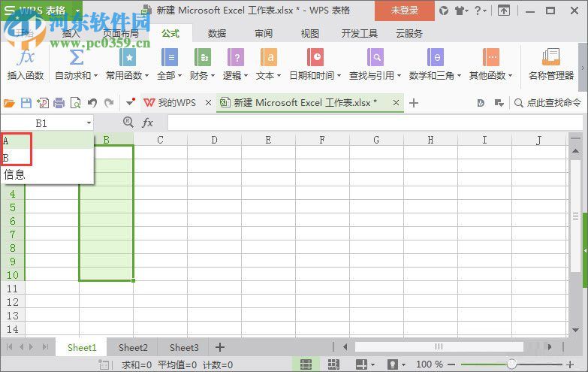
Task: Open the 审阅 (Review) ribbon tab
Action: point(264,33)
